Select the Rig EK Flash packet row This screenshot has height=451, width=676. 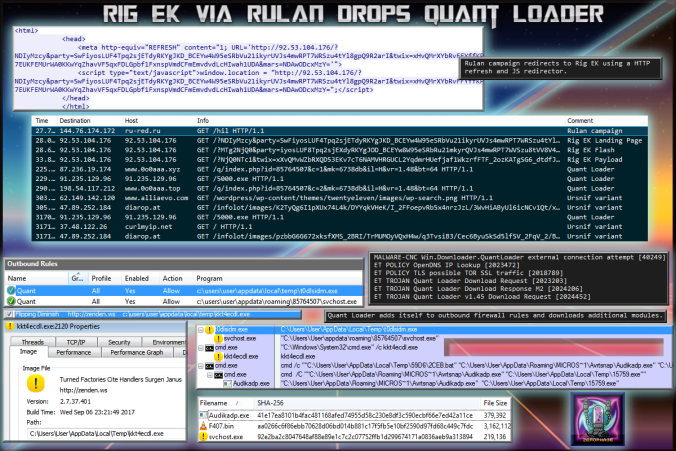(340, 150)
